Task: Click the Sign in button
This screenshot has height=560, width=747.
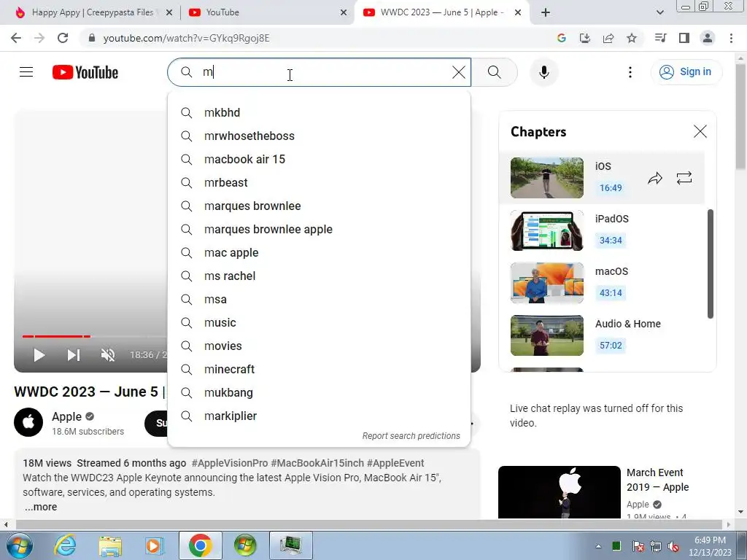Action: tap(686, 72)
